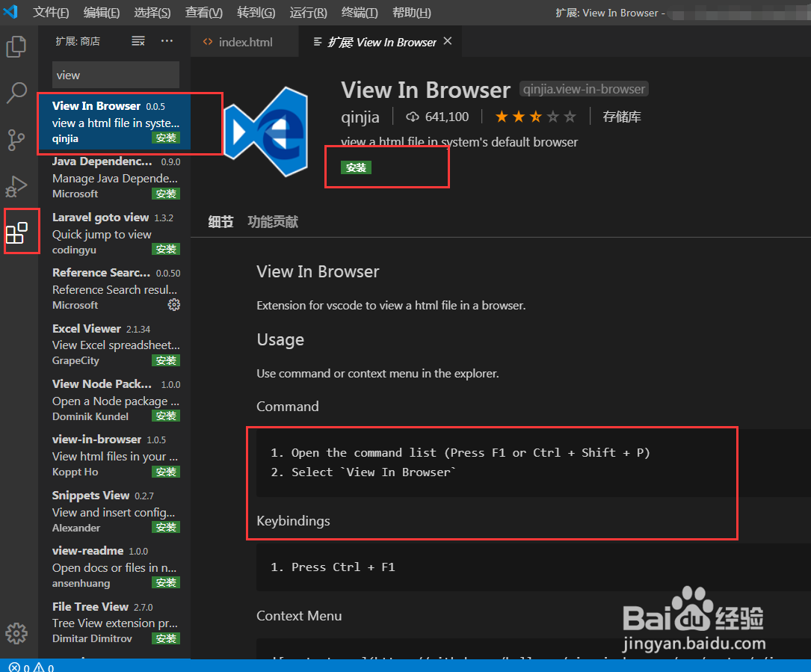Install Laravel goto view extension

165,250
